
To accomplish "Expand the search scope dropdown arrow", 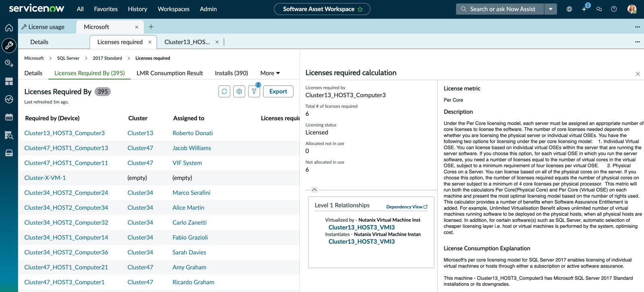I will (x=551, y=9).
